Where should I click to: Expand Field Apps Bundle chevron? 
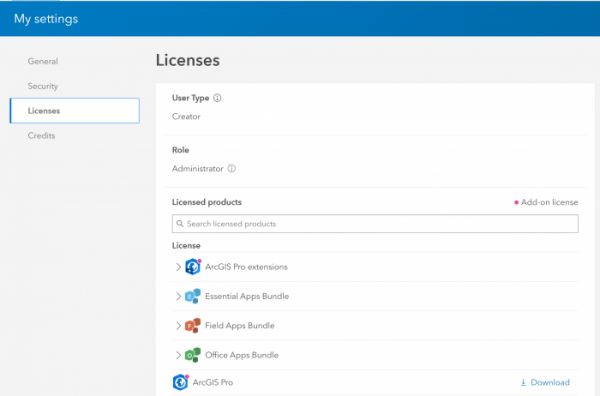pos(178,326)
